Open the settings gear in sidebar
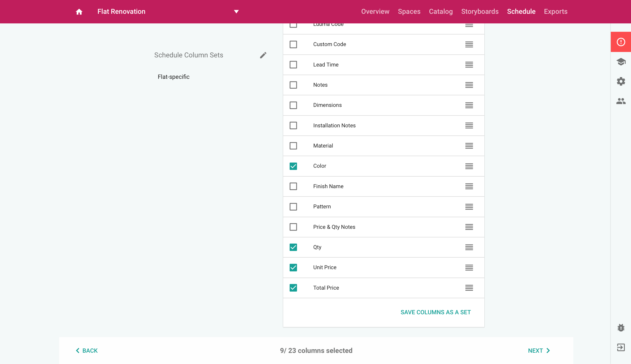This screenshot has height=364, width=631. tap(621, 81)
